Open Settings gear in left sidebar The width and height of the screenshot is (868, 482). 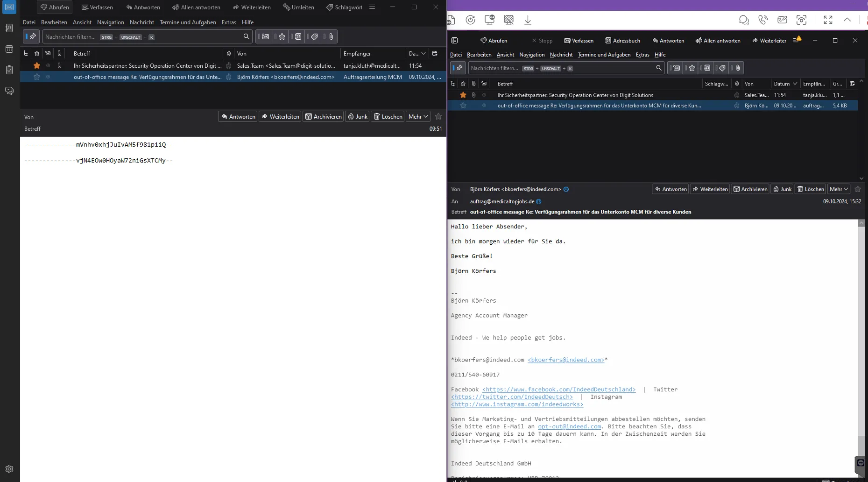pos(9,469)
